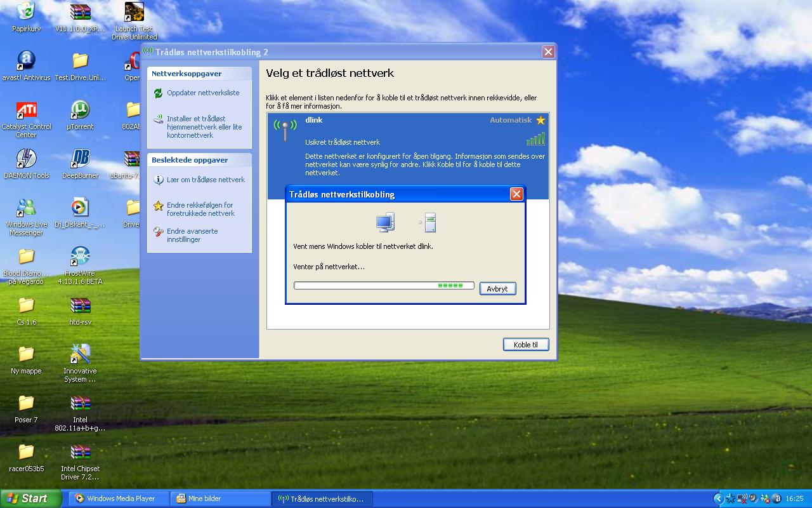Select the µTorrent desktop icon
812x508 pixels.
click(x=80, y=115)
